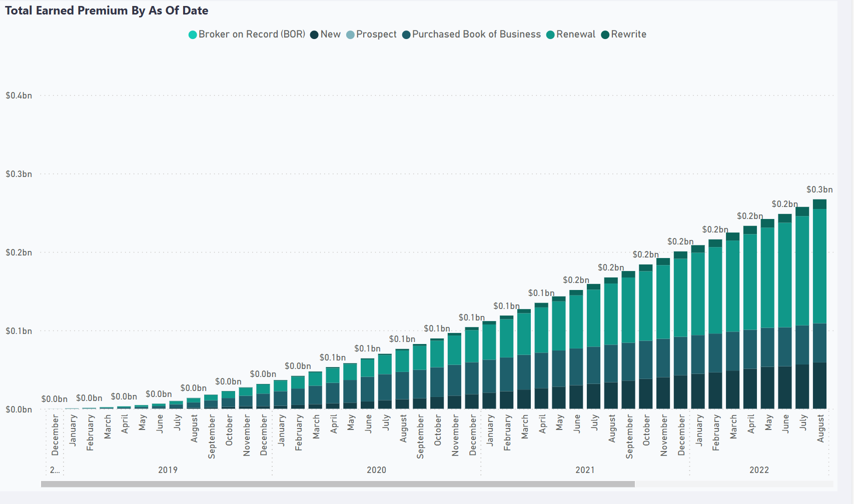Click the Renewal legend label text
Screen dimensions: 854x504
576,34
